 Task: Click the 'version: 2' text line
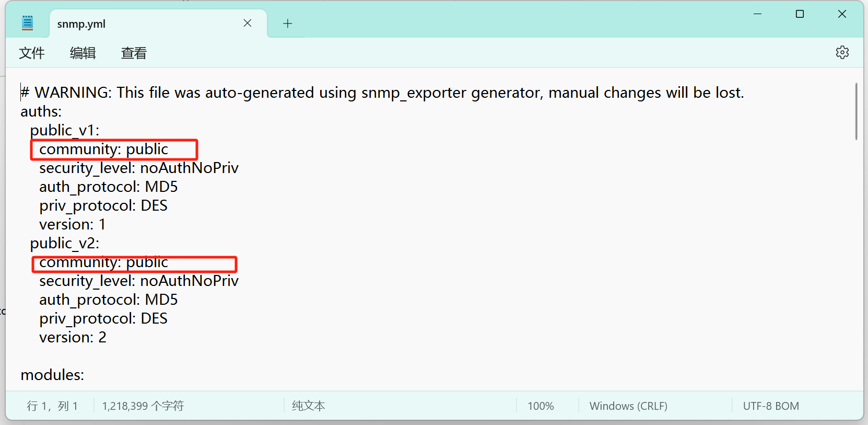[x=73, y=337]
